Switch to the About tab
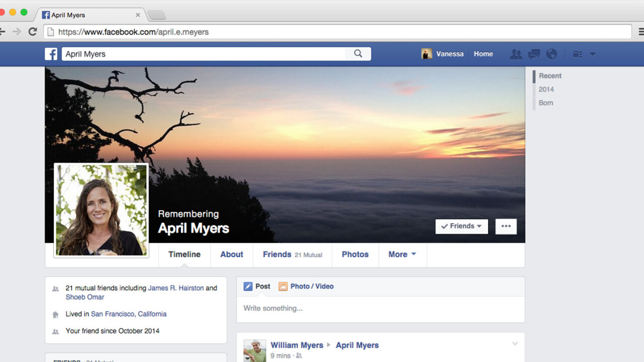 pyautogui.click(x=231, y=254)
